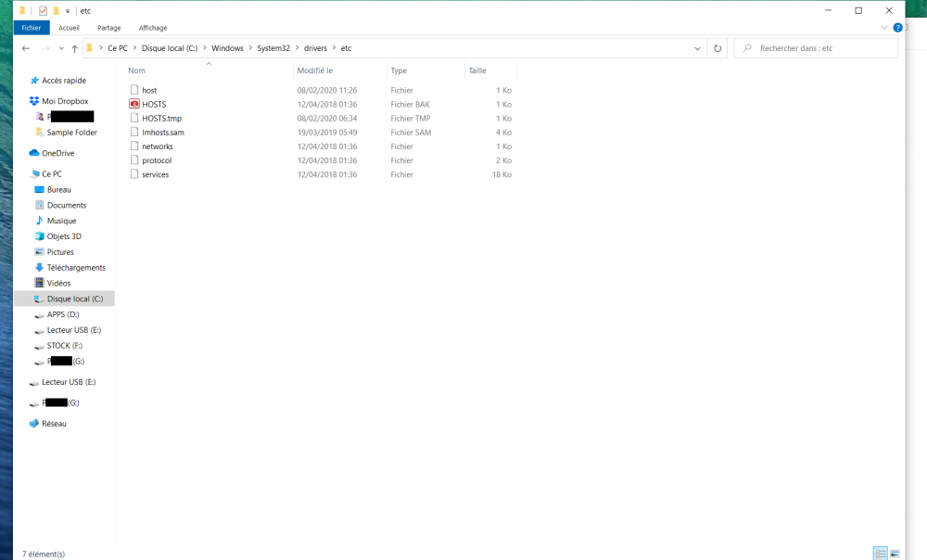This screenshot has width=927, height=560.
Task: Toggle the checkbox icon on the quick access toolbar
Action: [x=41, y=10]
